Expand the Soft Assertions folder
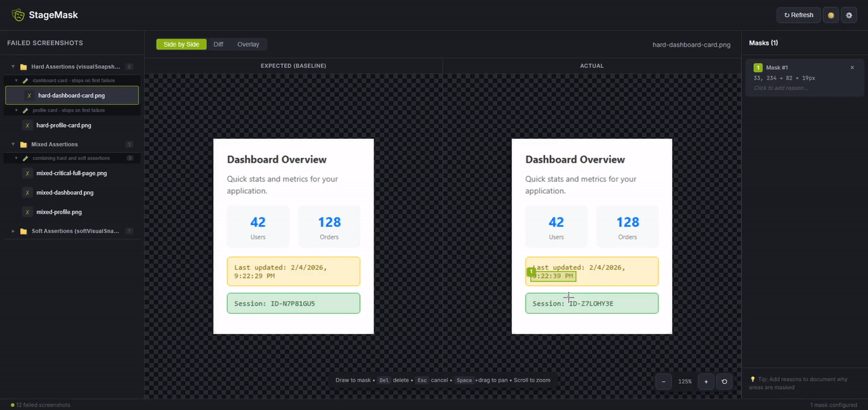 click(13, 231)
